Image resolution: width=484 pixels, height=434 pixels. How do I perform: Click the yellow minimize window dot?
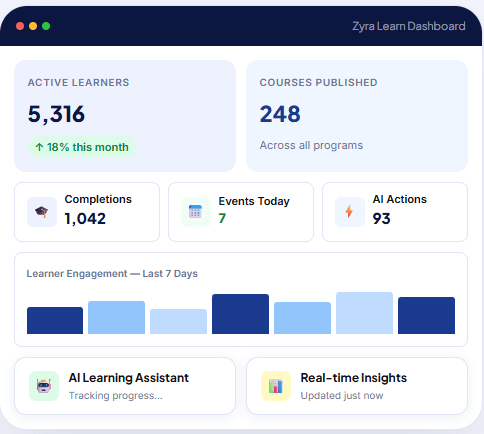point(33,26)
